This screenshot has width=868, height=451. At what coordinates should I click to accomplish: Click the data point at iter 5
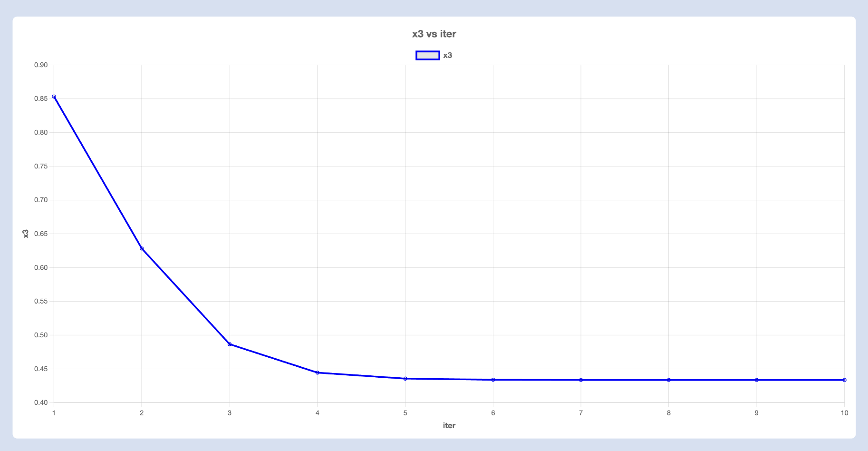405,379
